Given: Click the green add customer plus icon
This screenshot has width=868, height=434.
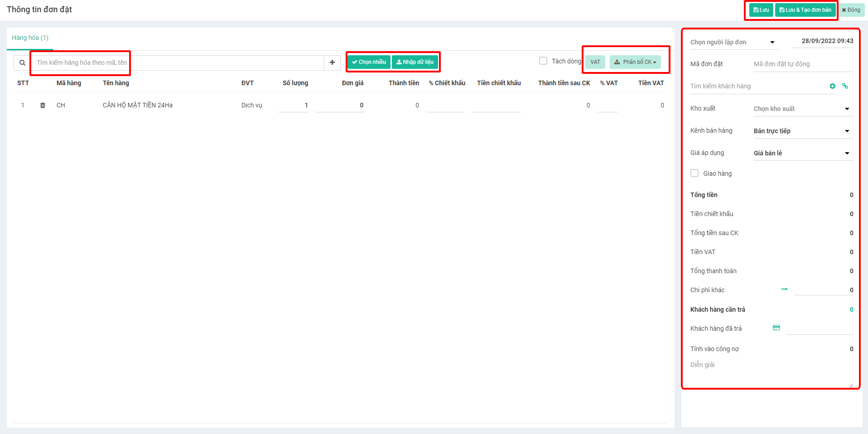Looking at the screenshot, I should pyautogui.click(x=832, y=86).
